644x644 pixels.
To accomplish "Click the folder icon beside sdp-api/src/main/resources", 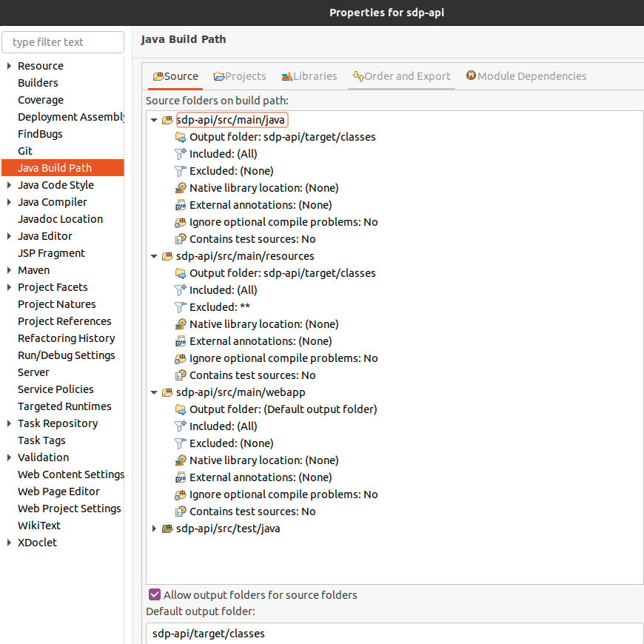I will pos(167,256).
